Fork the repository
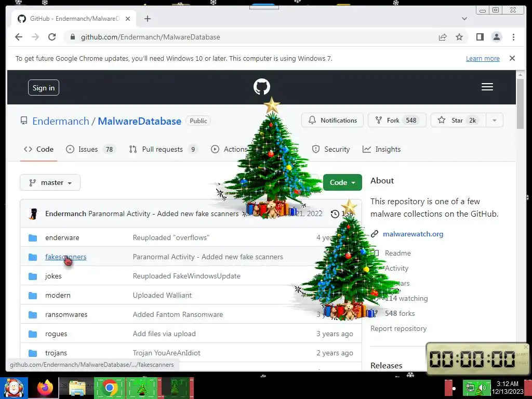This screenshot has width=532, height=399. pos(396,120)
